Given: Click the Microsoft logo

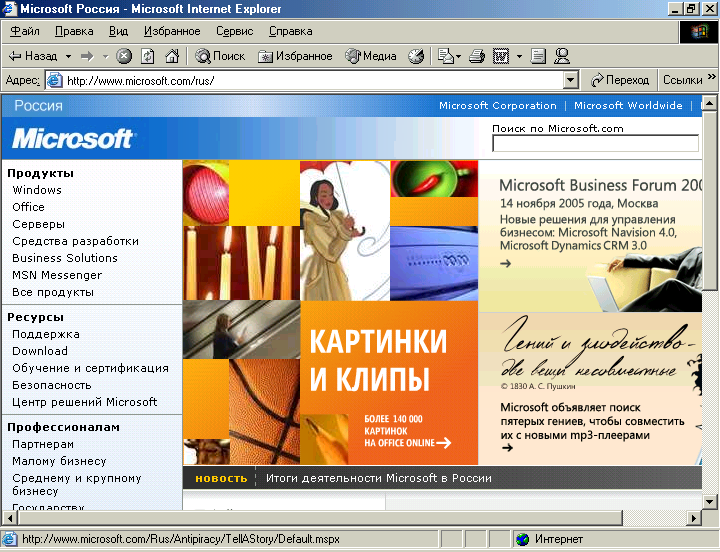Looking at the screenshot, I should pyautogui.click(x=73, y=139).
